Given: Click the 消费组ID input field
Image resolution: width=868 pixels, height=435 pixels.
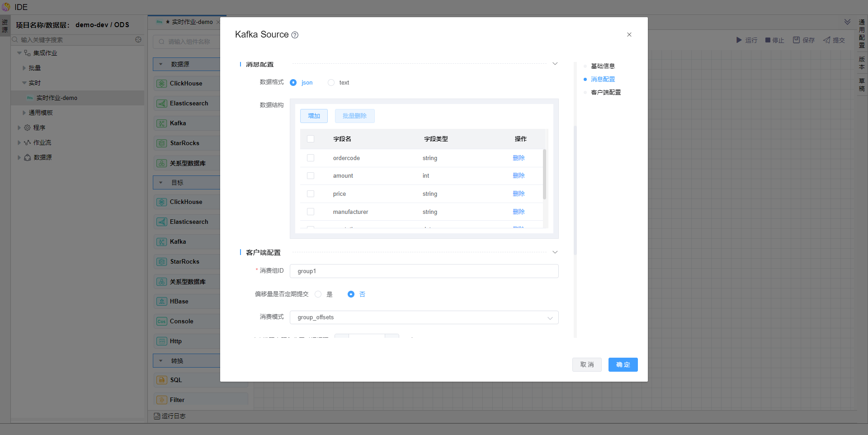Looking at the screenshot, I should pos(424,271).
